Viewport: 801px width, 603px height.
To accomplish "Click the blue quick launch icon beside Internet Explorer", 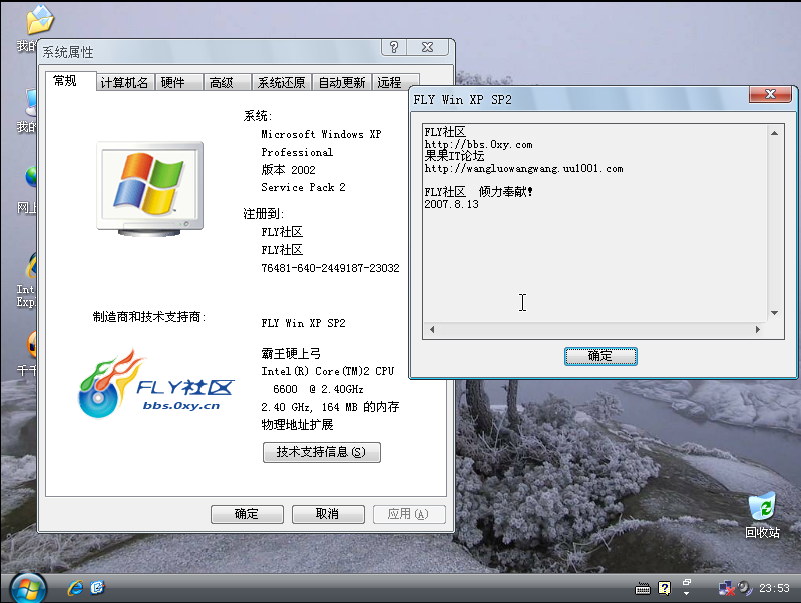I will (x=97, y=588).
